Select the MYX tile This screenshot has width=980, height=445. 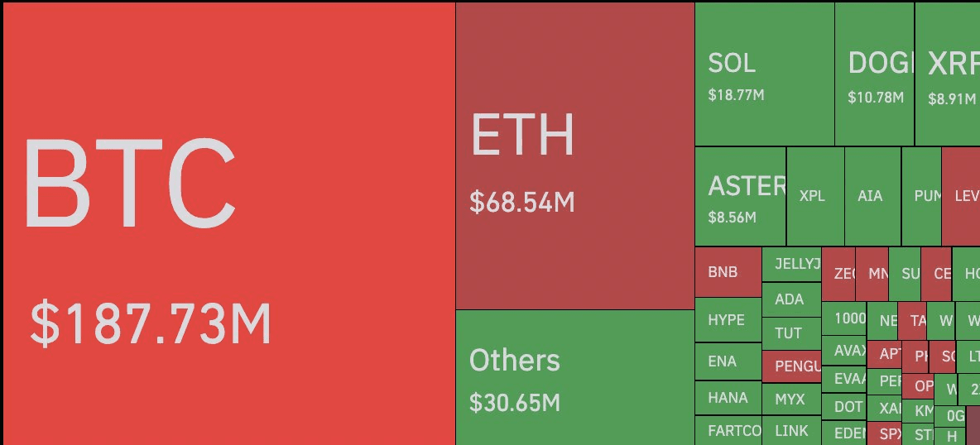pos(790,400)
